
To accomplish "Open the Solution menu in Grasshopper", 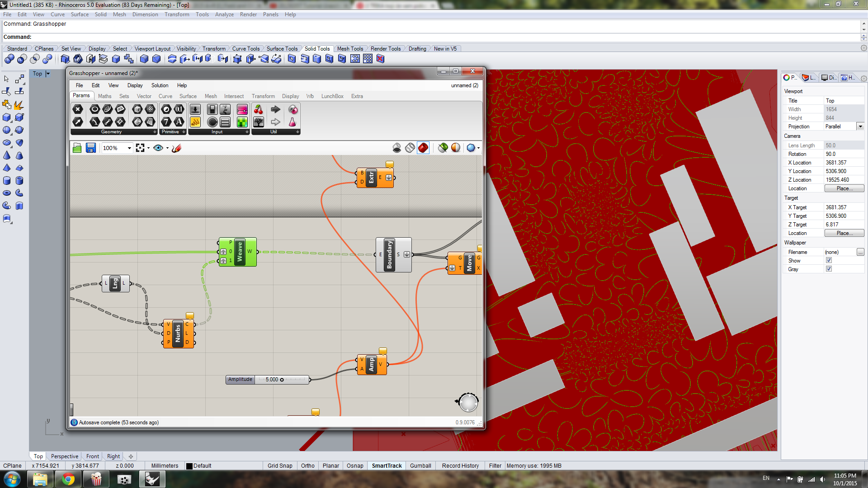I will (x=160, y=85).
